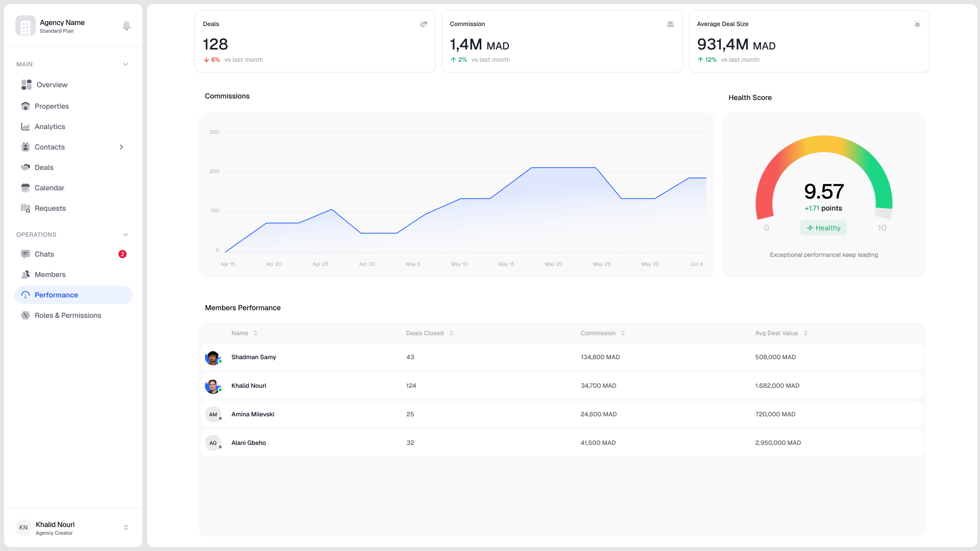Open the Analytics section

pos(49,127)
